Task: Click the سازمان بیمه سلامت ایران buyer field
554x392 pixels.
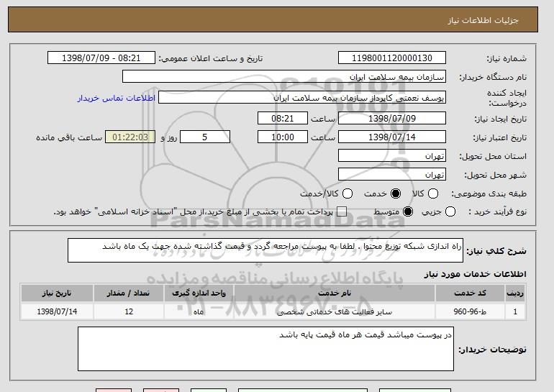Action: pyautogui.click(x=284, y=77)
